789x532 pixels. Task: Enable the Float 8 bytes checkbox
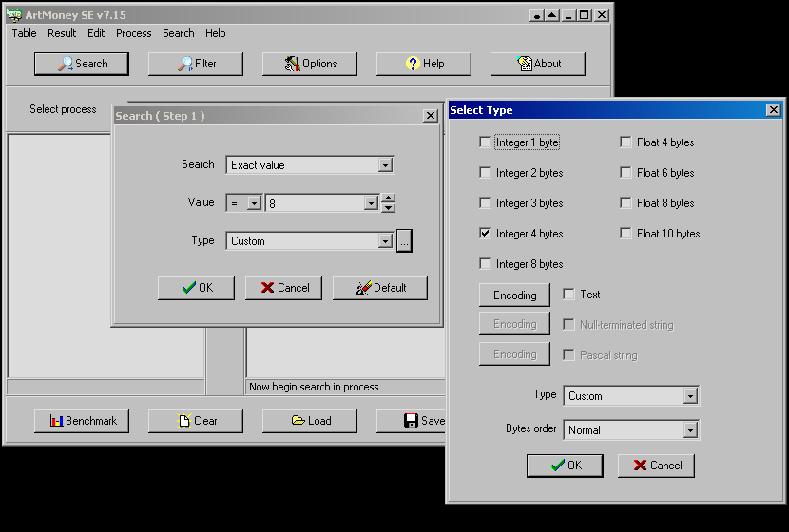point(625,203)
